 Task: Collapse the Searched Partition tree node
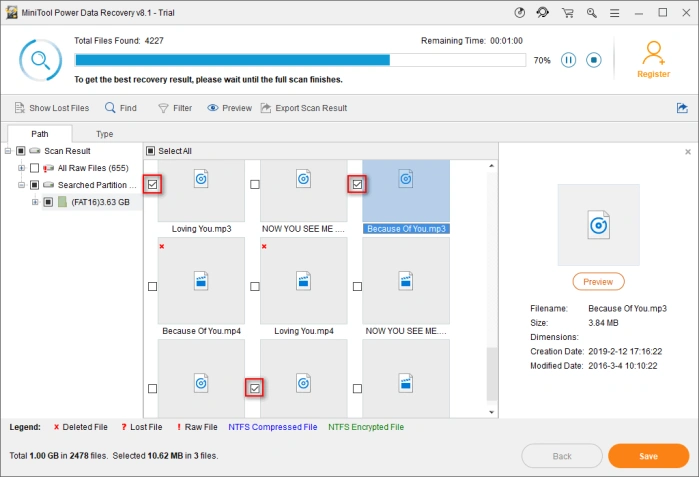(21, 185)
